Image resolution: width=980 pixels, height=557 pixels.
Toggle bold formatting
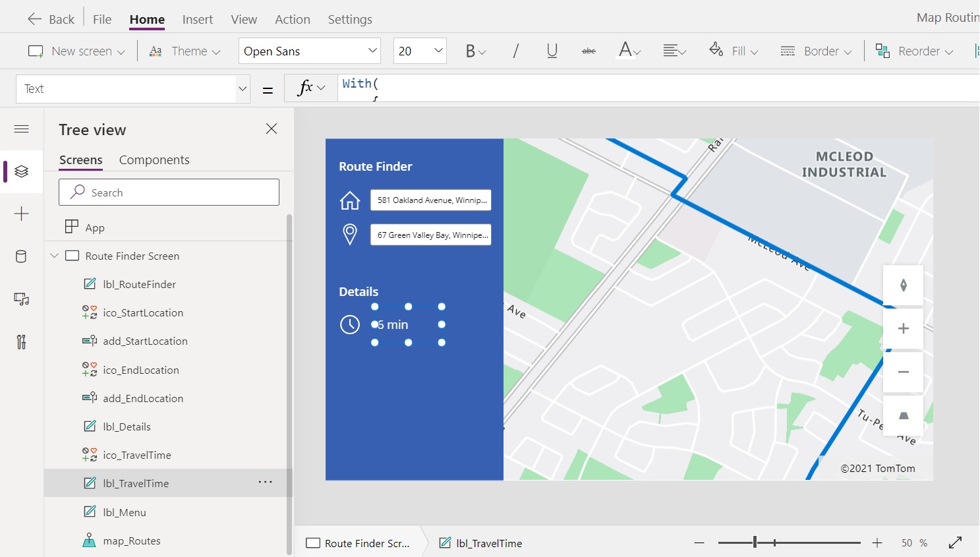coord(471,51)
